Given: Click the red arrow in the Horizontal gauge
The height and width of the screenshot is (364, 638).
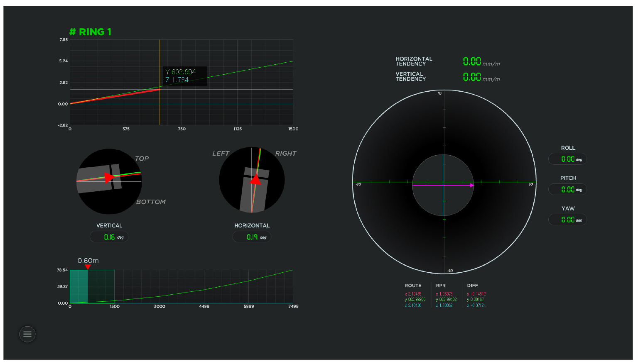Looking at the screenshot, I should click(x=255, y=179).
